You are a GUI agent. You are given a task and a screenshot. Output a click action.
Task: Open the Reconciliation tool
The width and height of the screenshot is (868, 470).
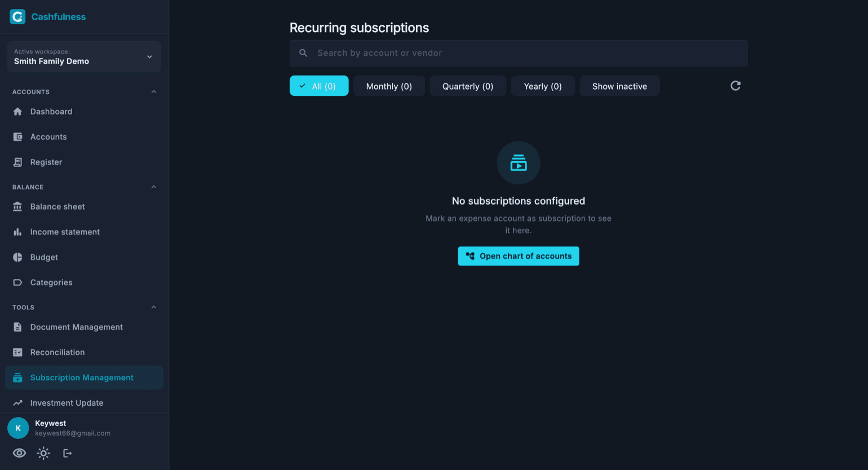point(84,353)
